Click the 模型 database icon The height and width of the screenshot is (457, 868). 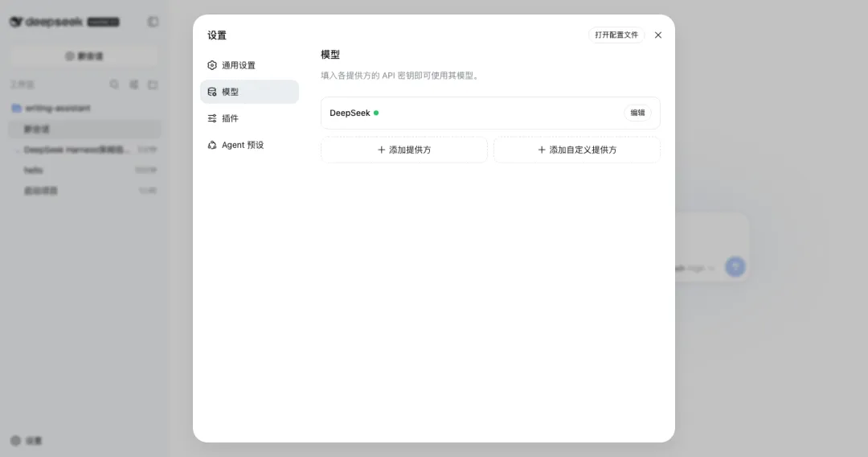click(212, 92)
